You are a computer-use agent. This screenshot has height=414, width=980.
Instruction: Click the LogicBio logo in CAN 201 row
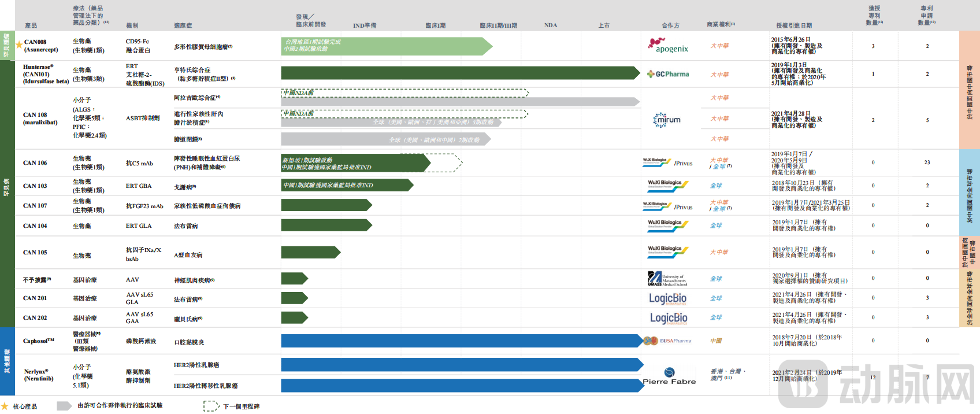(x=667, y=298)
